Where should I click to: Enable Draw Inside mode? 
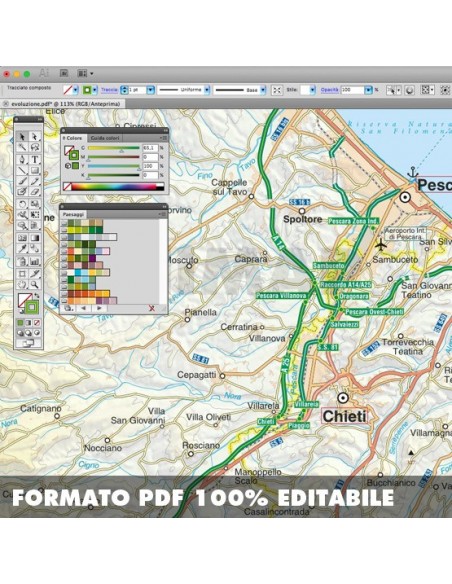37,333
